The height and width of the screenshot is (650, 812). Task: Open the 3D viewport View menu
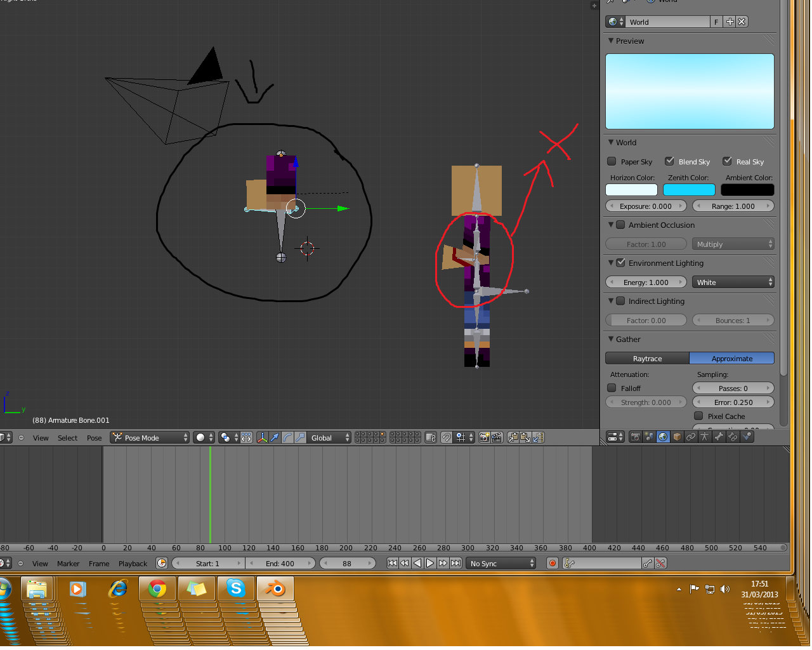pos(41,438)
